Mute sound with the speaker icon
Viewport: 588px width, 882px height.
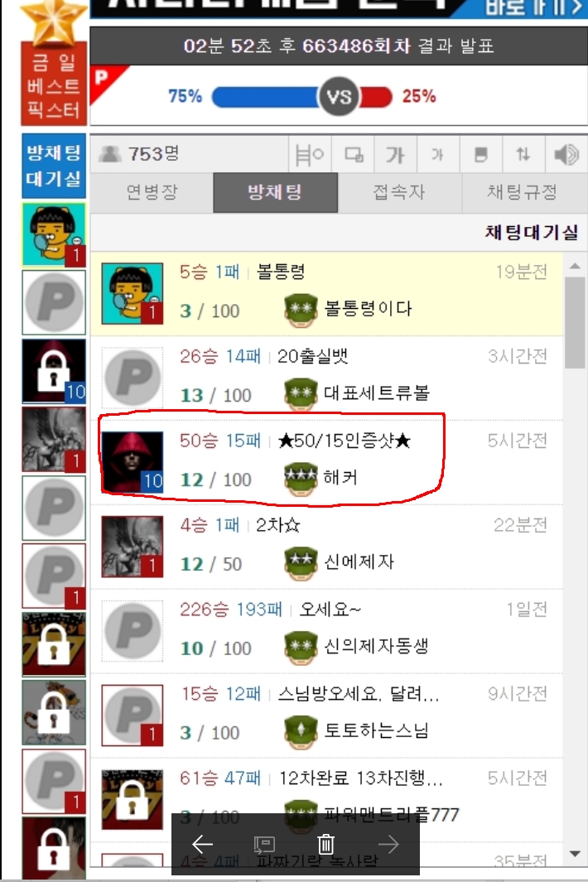click(566, 154)
